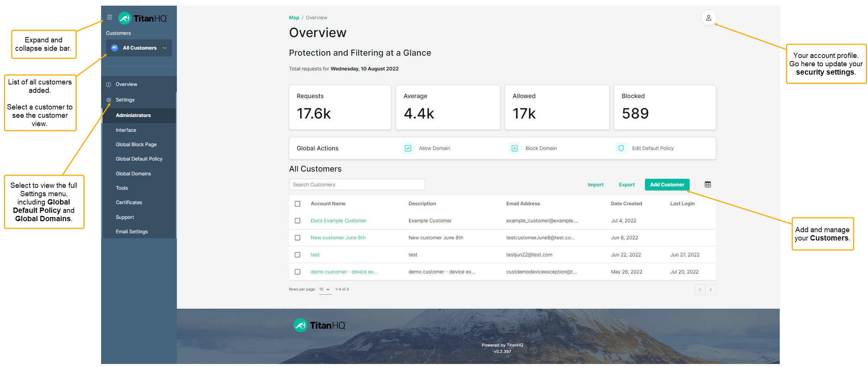
Task: Open Global Default Policy menu item
Action: pos(139,159)
